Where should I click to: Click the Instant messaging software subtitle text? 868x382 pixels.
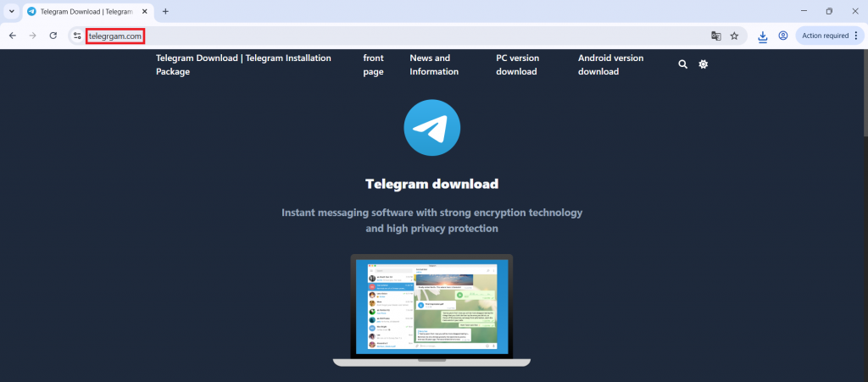click(x=431, y=220)
